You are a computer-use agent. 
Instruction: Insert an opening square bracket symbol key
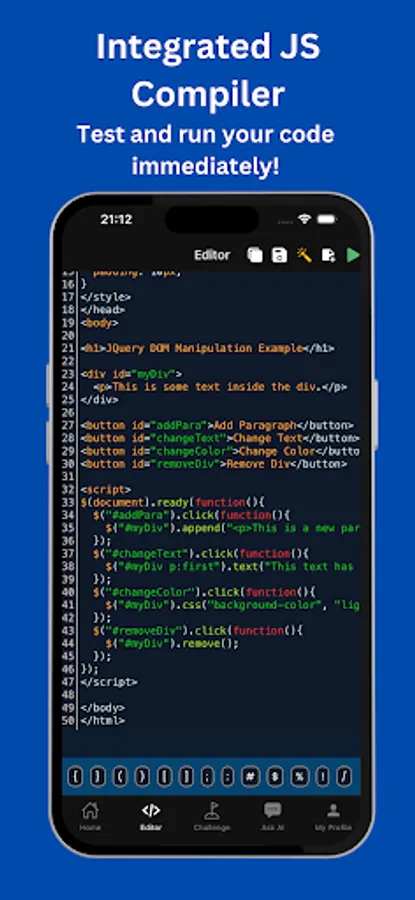pyautogui.click(x=164, y=777)
